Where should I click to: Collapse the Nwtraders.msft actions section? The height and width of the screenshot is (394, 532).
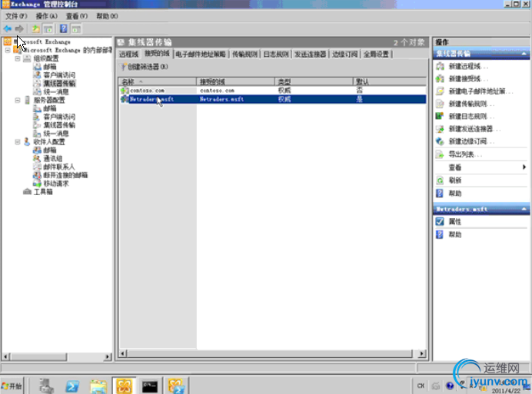click(x=524, y=209)
